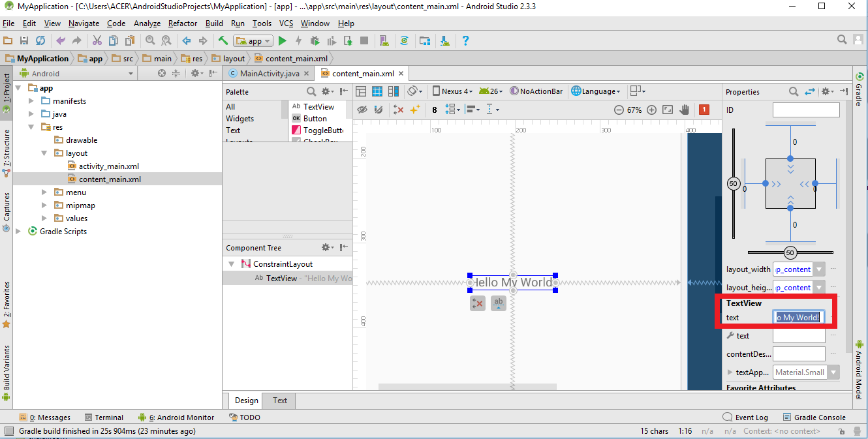Open the AVD Manager icon
Viewport: 868px width, 439px height.
point(384,40)
